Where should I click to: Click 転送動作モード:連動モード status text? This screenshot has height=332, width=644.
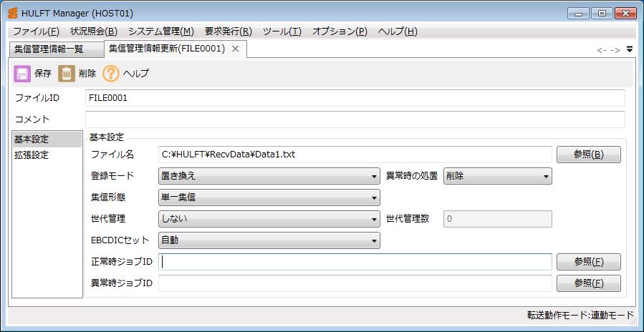581,315
